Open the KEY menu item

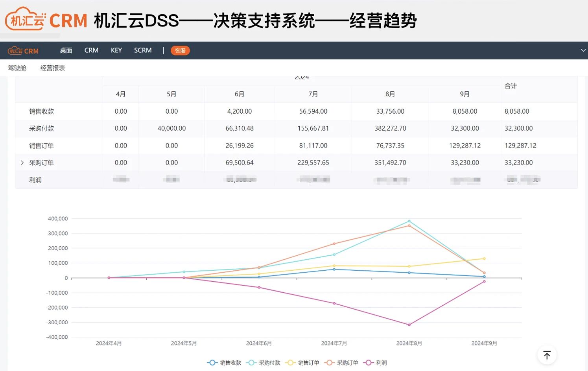coord(116,50)
